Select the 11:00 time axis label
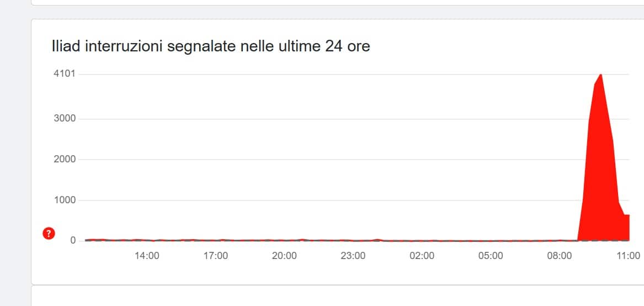Image resolution: width=644 pixels, height=306 pixels. (628, 256)
